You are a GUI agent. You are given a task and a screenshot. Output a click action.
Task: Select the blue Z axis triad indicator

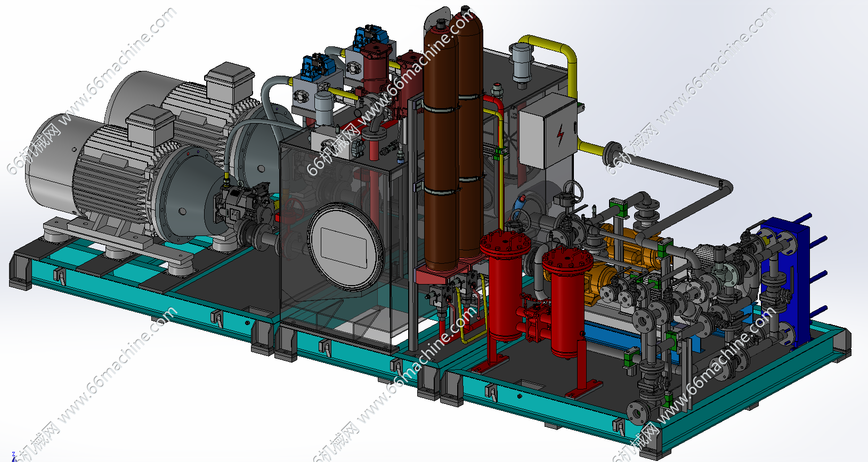(14, 457)
